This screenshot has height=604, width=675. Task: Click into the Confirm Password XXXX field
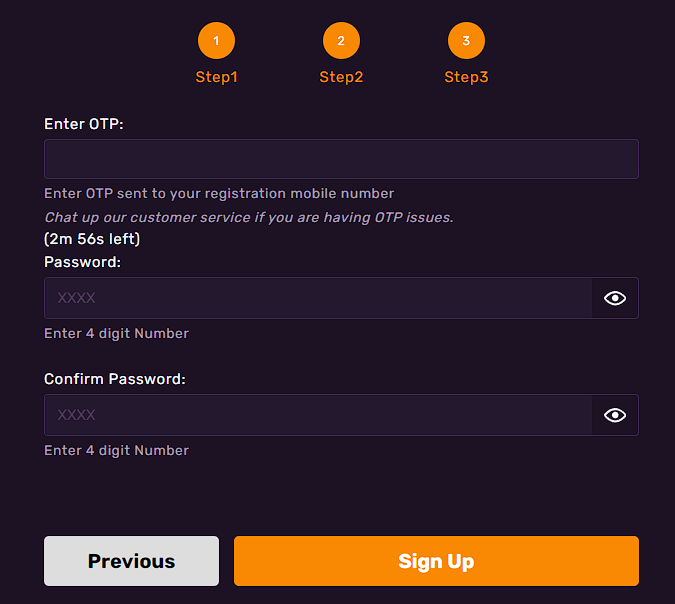pos(318,415)
